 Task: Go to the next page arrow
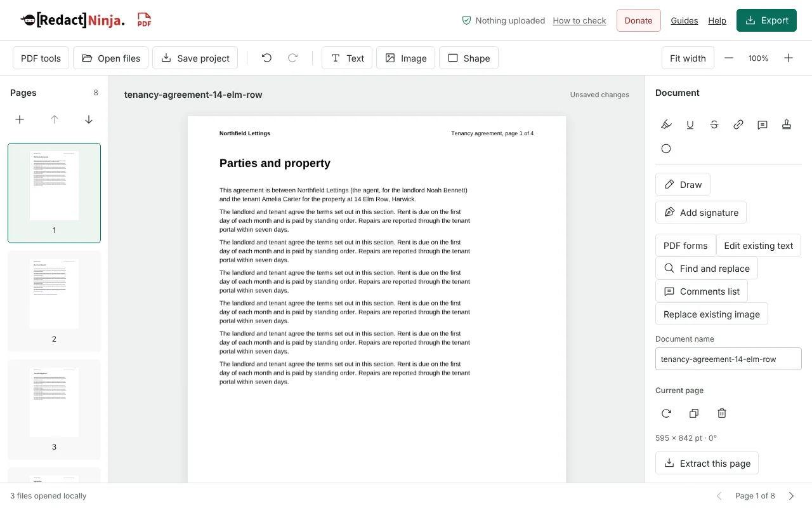pos(792,496)
